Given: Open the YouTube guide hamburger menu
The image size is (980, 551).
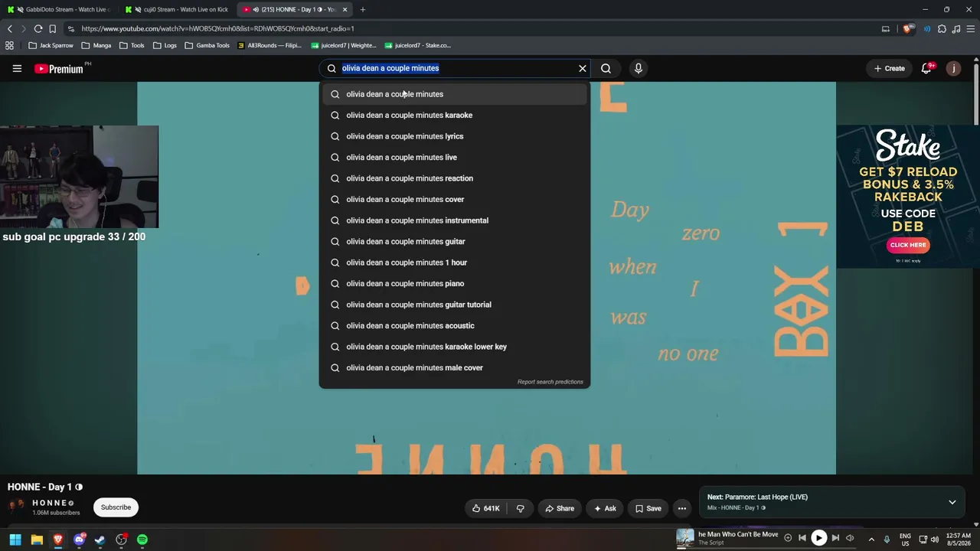Looking at the screenshot, I should [17, 68].
